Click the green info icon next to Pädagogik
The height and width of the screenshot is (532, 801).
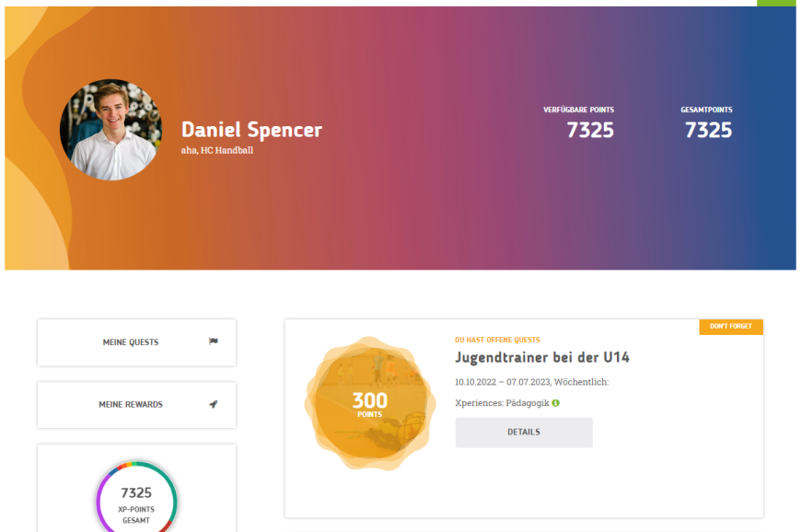(x=556, y=403)
